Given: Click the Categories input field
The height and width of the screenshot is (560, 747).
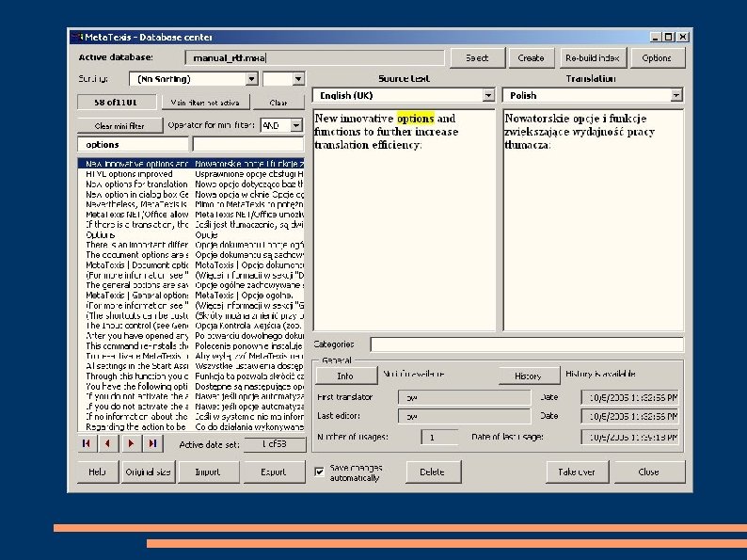Looking at the screenshot, I should coord(527,344).
